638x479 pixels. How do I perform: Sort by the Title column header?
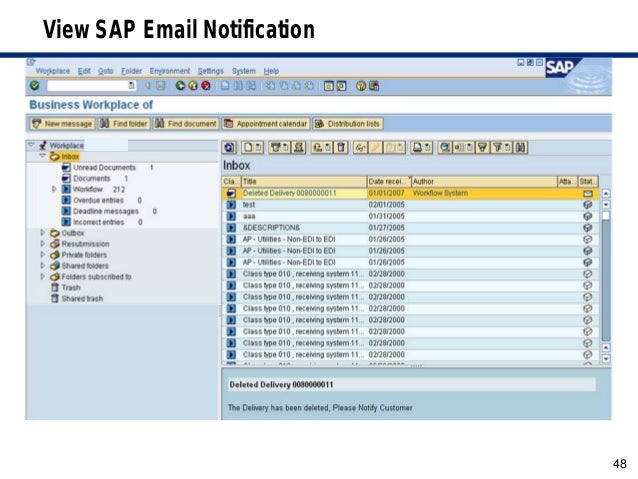(304, 182)
